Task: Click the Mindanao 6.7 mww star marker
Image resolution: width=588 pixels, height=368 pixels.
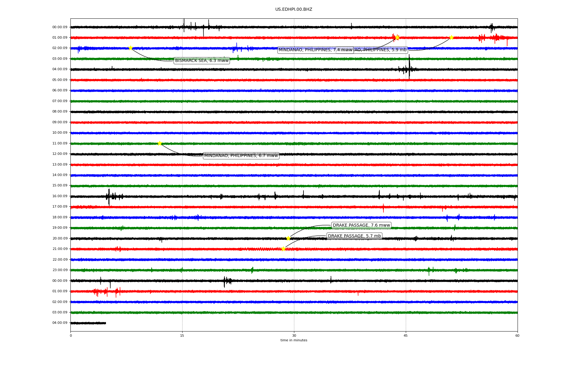Action: click(160, 143)
